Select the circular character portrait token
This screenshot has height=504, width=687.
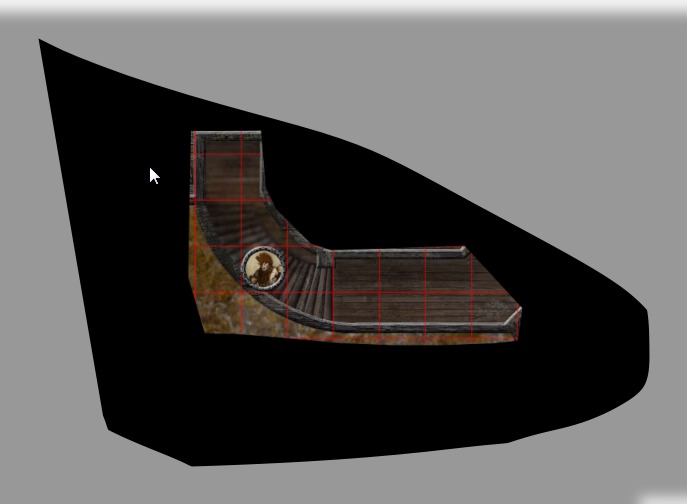coord(263,268)
